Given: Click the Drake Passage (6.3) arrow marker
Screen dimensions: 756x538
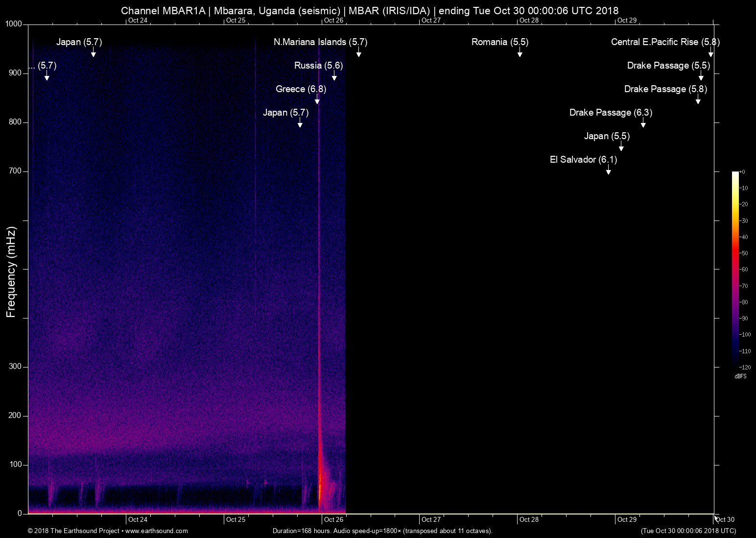Looking at the screenshot, I should tap(643, 125).
